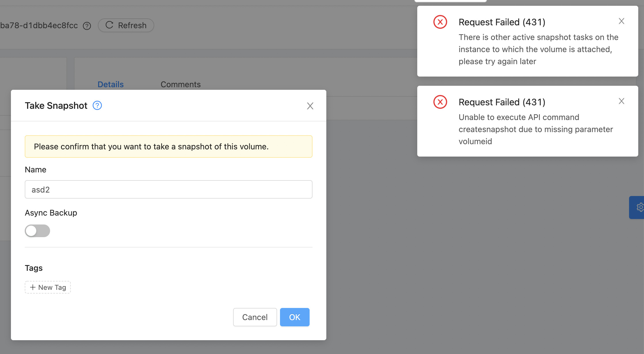Dismiss the missing volumeid error notification
644x354 pixels.
(x=621, y=101)
